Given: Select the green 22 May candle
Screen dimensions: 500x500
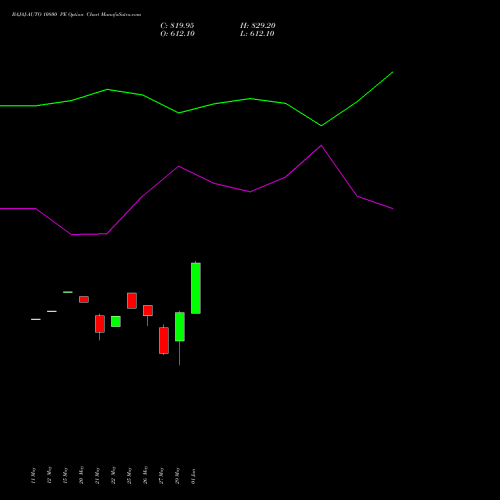Looking at the screenshot, I should coord(116,321).
